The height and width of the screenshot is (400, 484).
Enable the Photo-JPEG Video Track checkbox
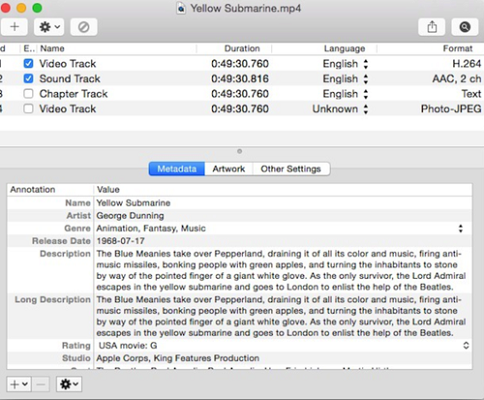[x=29, y=108]
